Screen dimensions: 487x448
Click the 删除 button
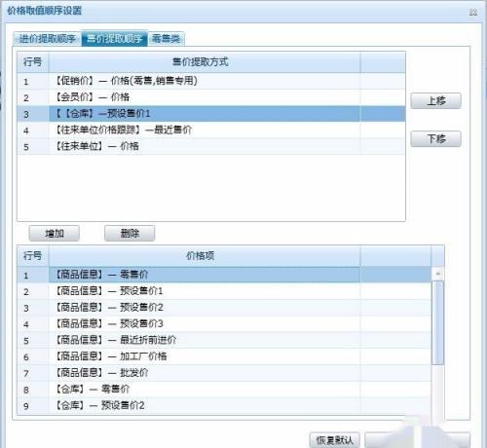(x=130, y=233)
